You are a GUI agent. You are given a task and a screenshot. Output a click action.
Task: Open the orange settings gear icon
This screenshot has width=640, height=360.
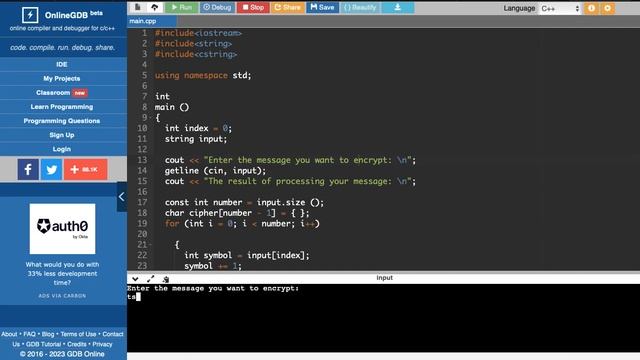pyautogui.click(x=607, y=8)
